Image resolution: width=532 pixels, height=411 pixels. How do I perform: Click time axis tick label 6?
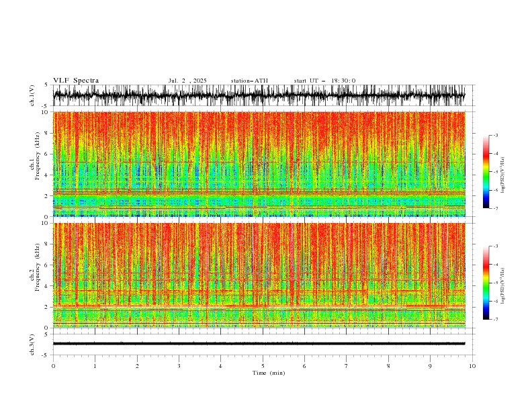(x=304, y=366)
